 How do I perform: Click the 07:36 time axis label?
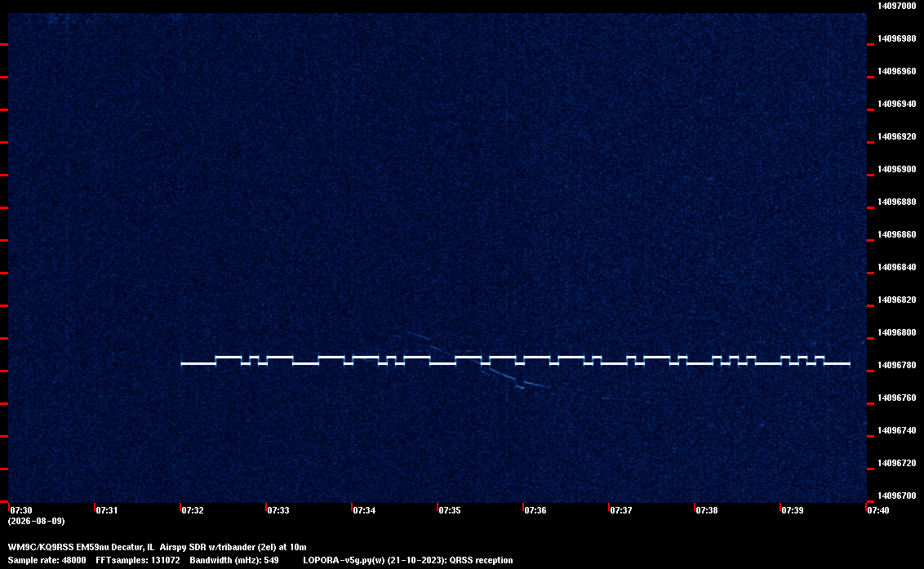(535, 510)
